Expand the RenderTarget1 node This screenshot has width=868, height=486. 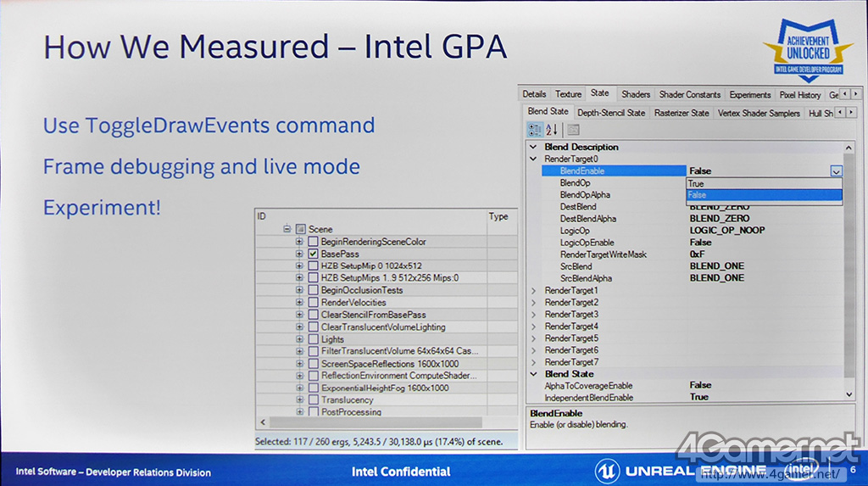(533, 290)
